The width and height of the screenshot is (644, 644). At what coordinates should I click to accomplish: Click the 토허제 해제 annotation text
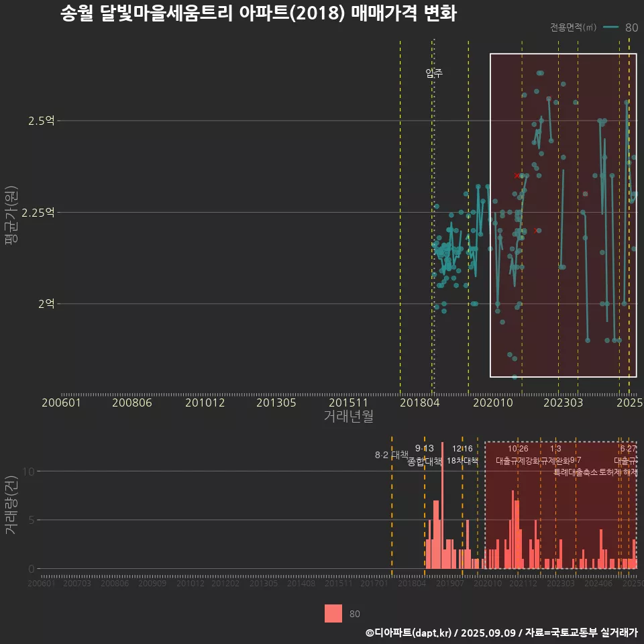[618, 472]
